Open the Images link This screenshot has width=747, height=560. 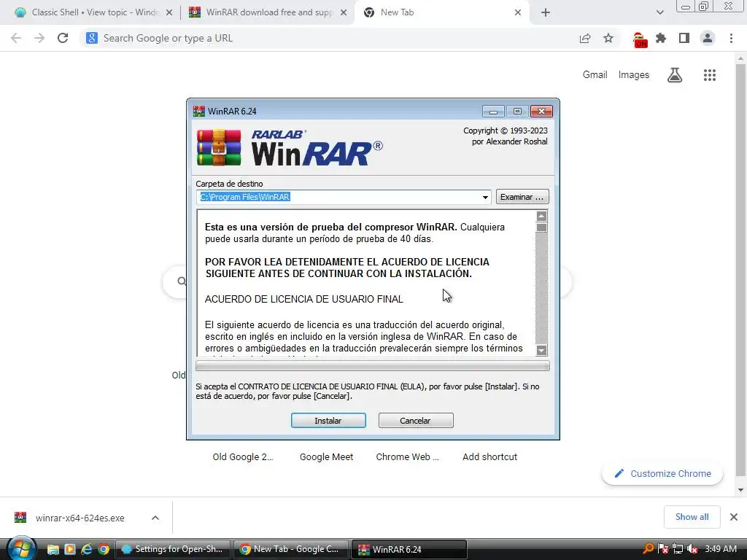coord(634,75)
